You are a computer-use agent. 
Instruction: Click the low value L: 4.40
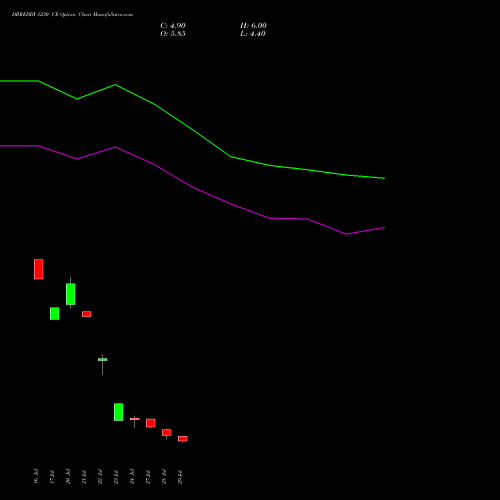coord(253,34)
